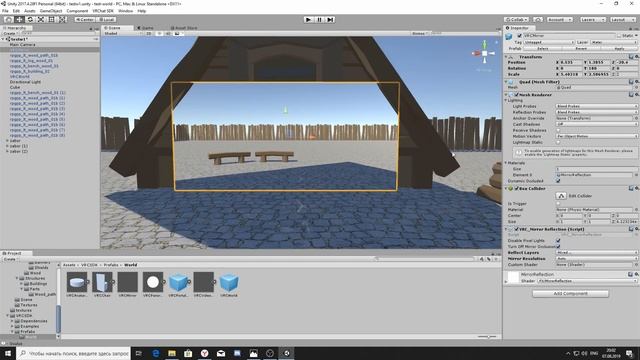Image resolution: width=640 pixels, height=360 pixels.
Task: Collapse the Transform component
Action: coord(506,57)
